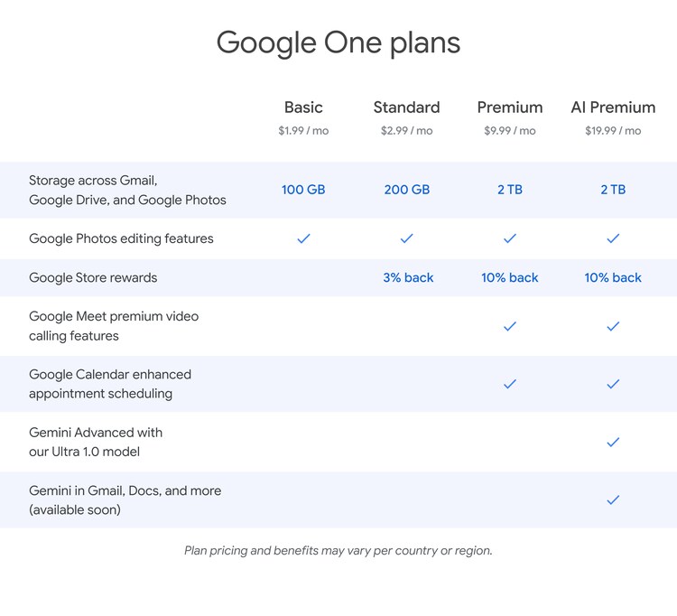Click the Google One plans title
Screen dimensions: 677x616
(338, 42)
